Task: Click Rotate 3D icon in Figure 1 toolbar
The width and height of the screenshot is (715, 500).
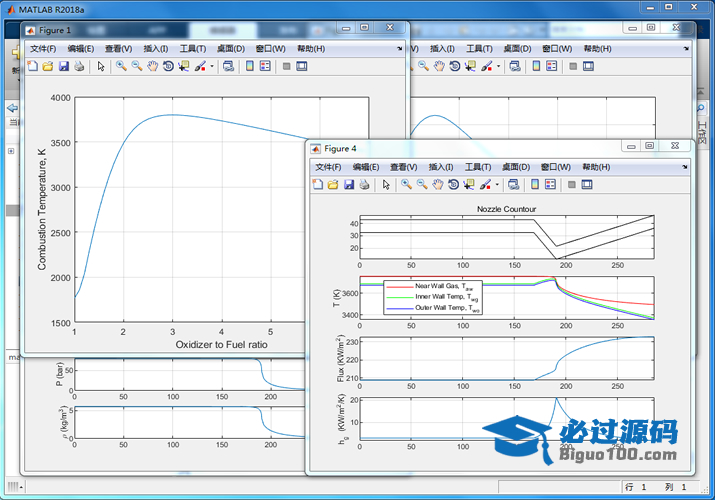Action: [168, 66]
